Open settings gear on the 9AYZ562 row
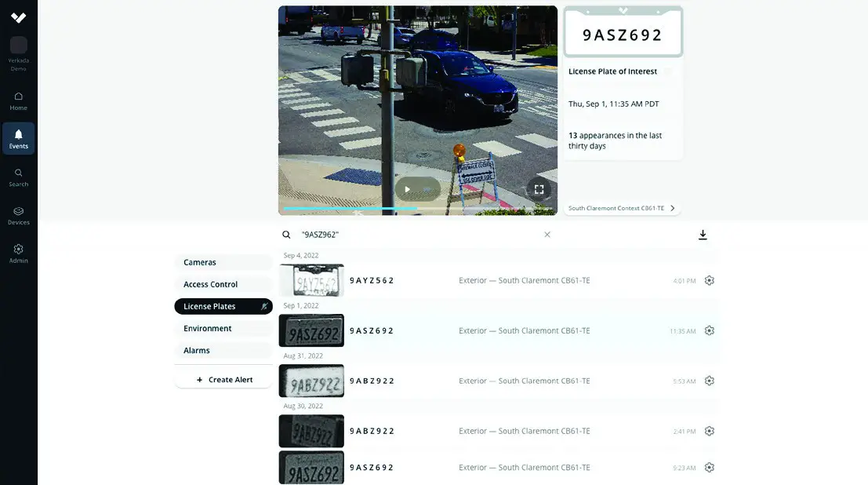868x485 pixels. pos(709,279)
